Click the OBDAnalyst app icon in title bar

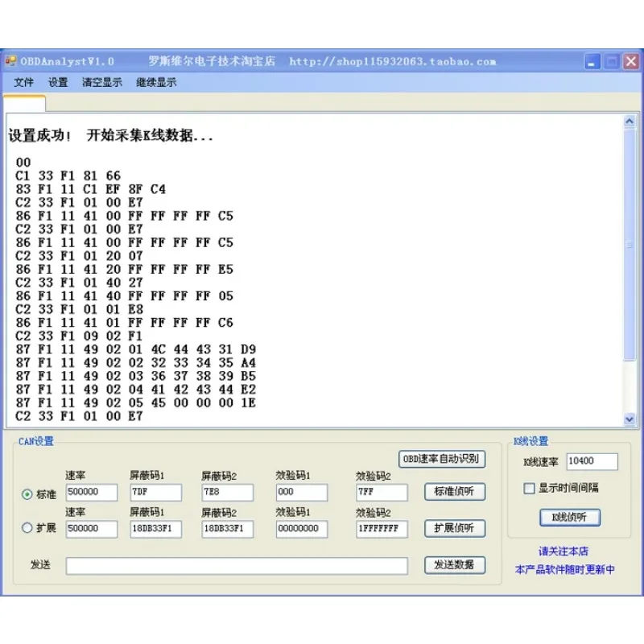(x=10, y=61)
